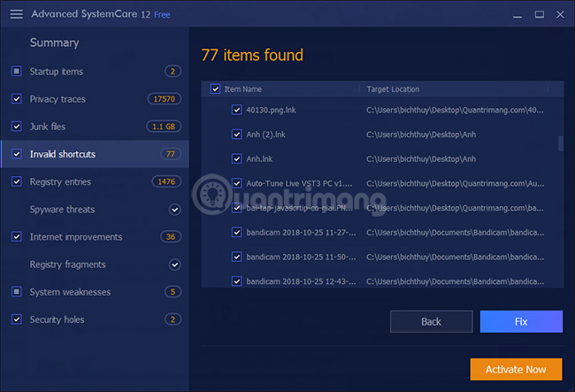The image size is (575, 392).
Task: Go Back to the previous screen
Action: [x=432, y=321]
